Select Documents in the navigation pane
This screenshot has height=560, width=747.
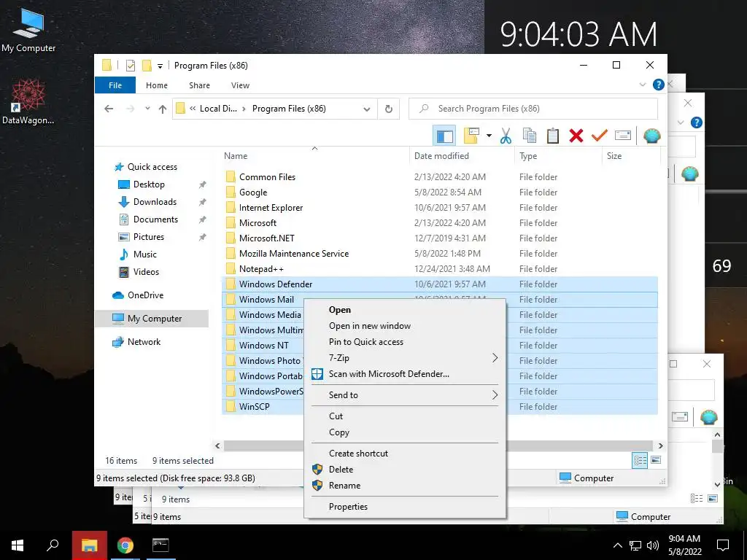pos(155,219)
